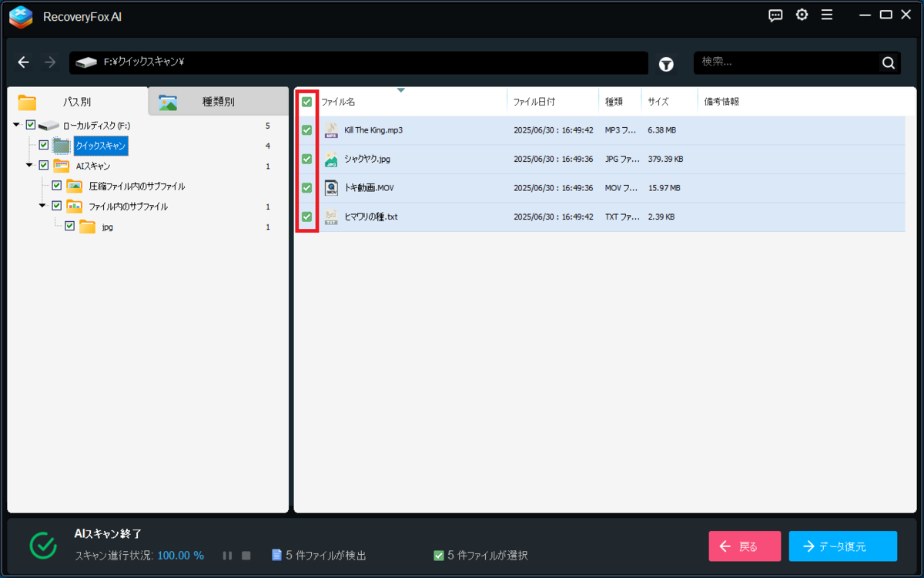
Task: Open the feedback chat bubble icon
Action: [x=776, y=15]
